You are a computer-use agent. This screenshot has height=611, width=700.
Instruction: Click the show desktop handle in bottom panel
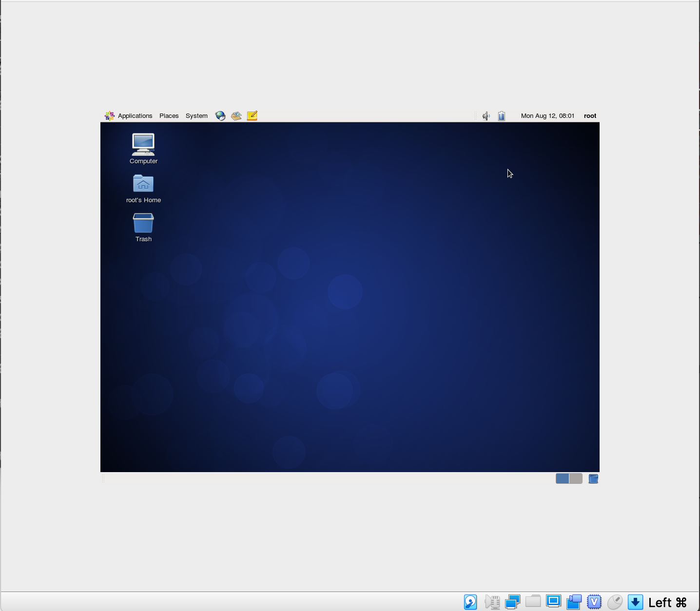[x=103, y=478]
